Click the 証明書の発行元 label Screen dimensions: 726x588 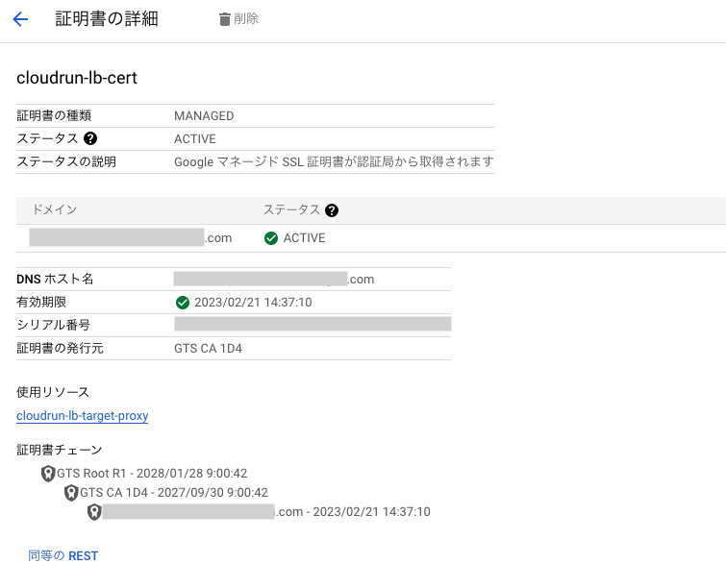coord(61,349)
